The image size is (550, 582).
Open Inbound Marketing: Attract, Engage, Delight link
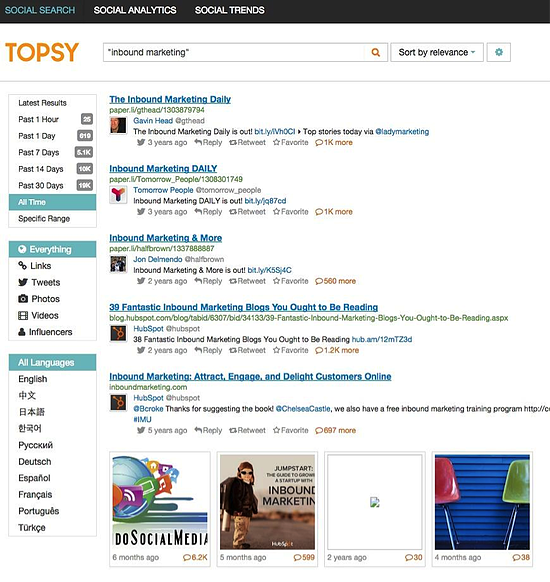tap(250, 376)
